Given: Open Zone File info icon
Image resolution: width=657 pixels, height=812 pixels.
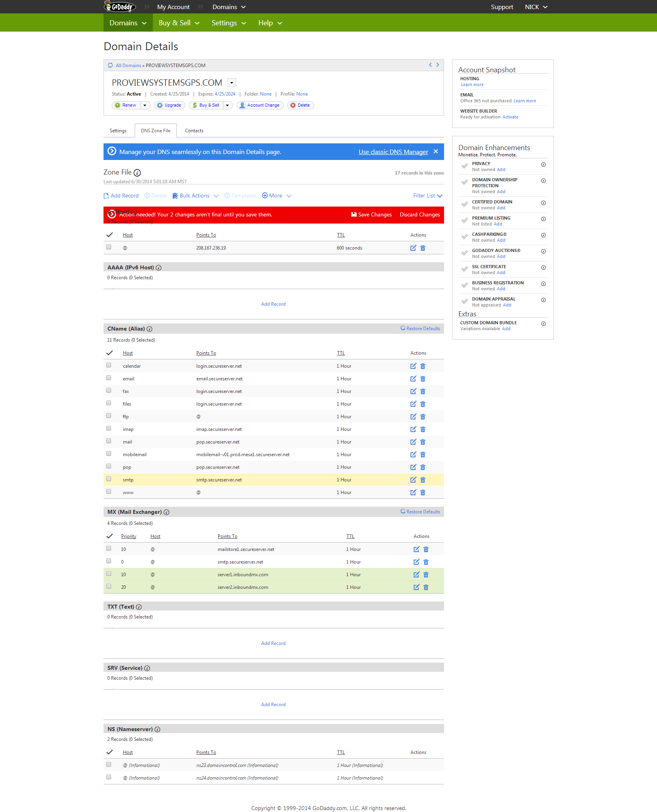Looking at the screenshot, I should [x=137, y=173].
